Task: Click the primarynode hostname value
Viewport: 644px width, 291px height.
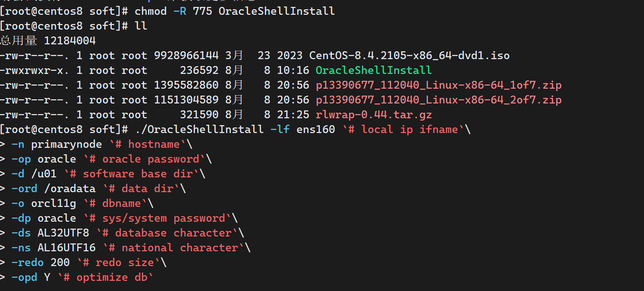Action: click(x=66, y=145)
